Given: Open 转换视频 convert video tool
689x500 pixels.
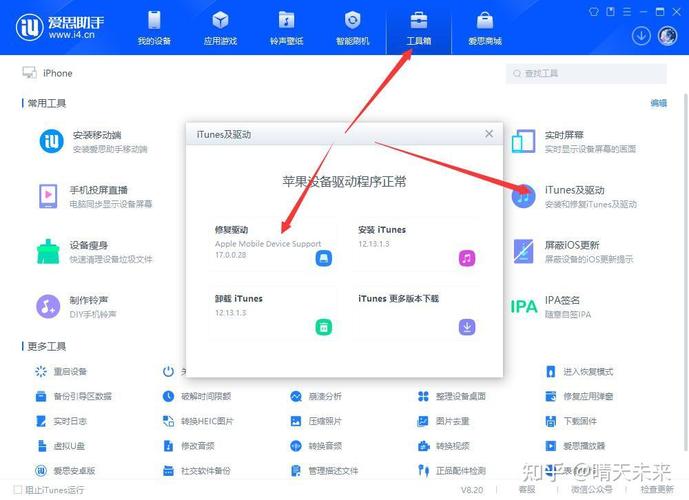Looking at the screenshot, I should coord(443,446).
